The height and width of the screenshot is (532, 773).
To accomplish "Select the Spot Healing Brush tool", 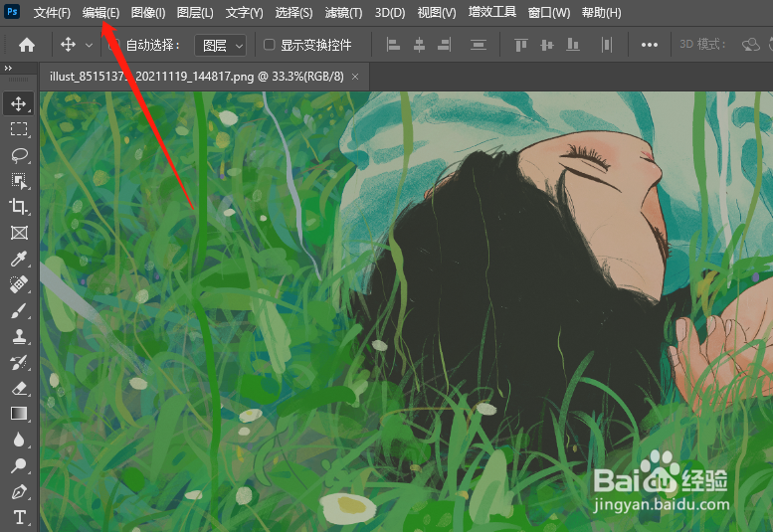I will point(19,284).
